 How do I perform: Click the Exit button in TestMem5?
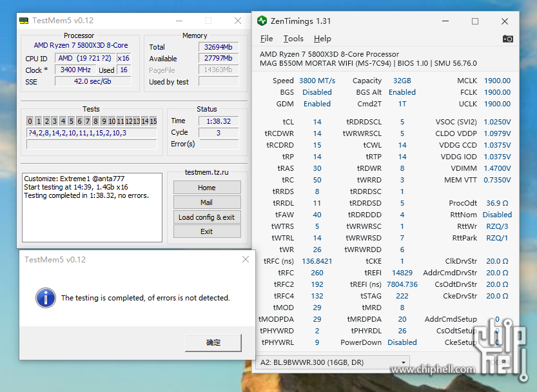pos(207,231)
